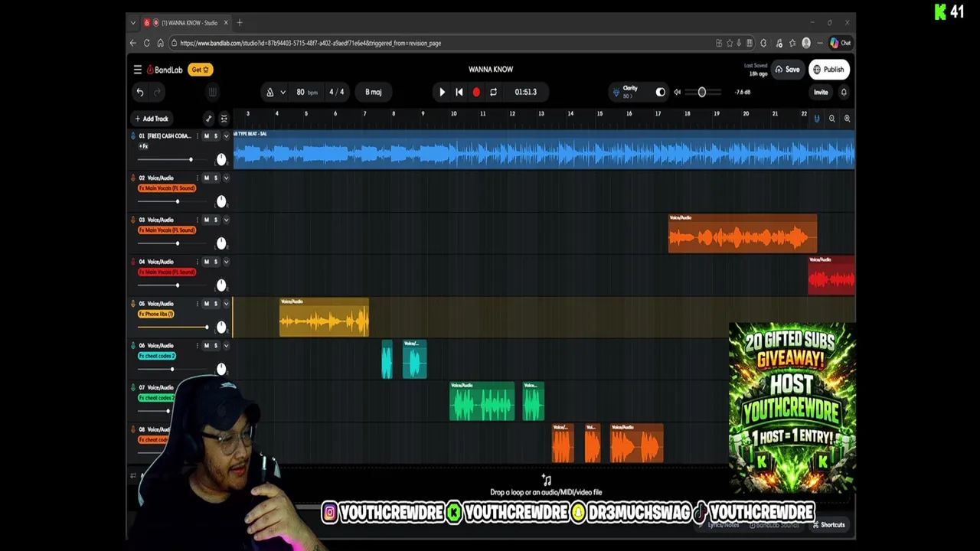Bookmark this page with the star icon
Viewport: 980px width, 551px height.
point(729,43)
